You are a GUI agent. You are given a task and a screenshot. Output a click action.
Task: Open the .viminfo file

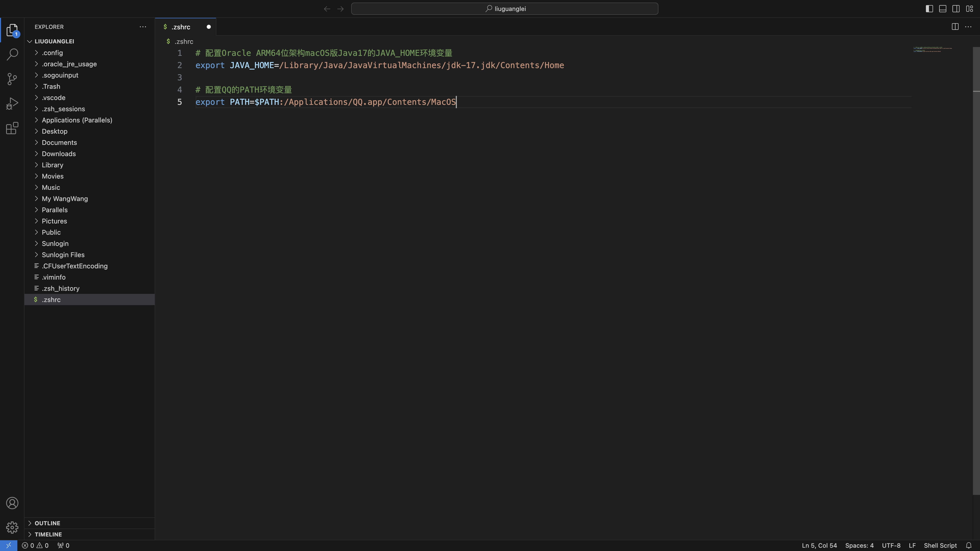tap(89, 277)
